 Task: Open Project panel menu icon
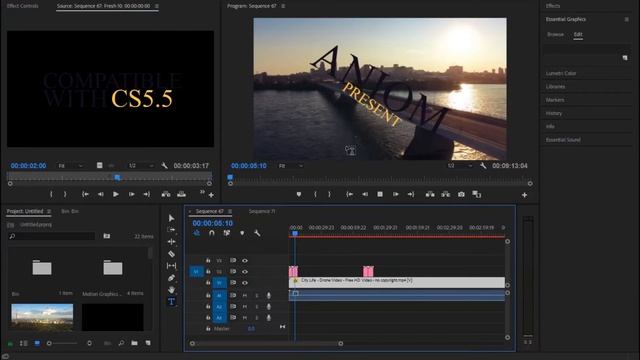click(49, 211)
